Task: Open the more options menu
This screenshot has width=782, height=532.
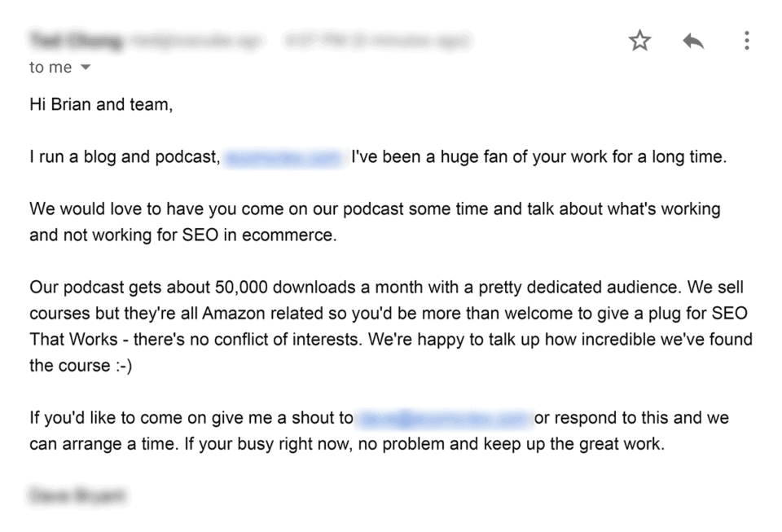Action: click(x=747, y=40)
